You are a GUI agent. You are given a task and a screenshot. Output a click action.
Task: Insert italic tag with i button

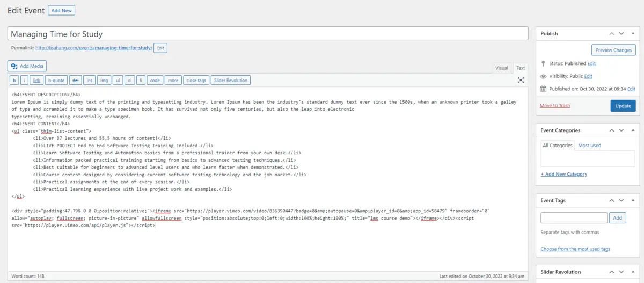click(25, 80)
